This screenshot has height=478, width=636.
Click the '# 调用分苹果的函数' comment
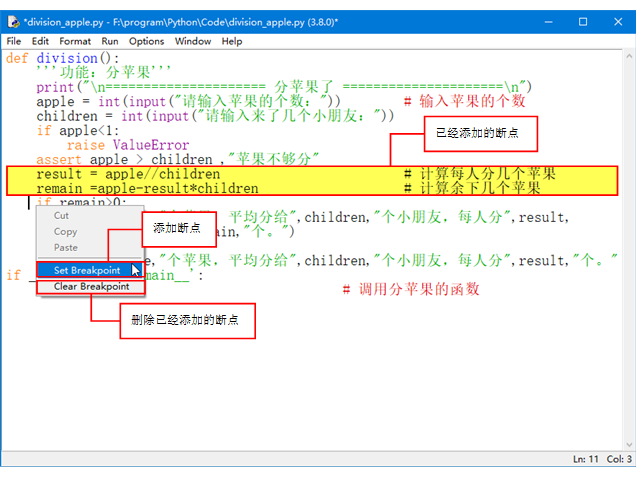pyautogui.click(x=411, y=289)
